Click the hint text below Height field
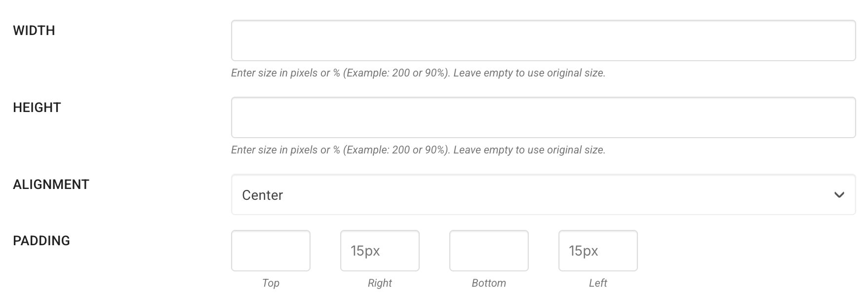 click(418, 150)
